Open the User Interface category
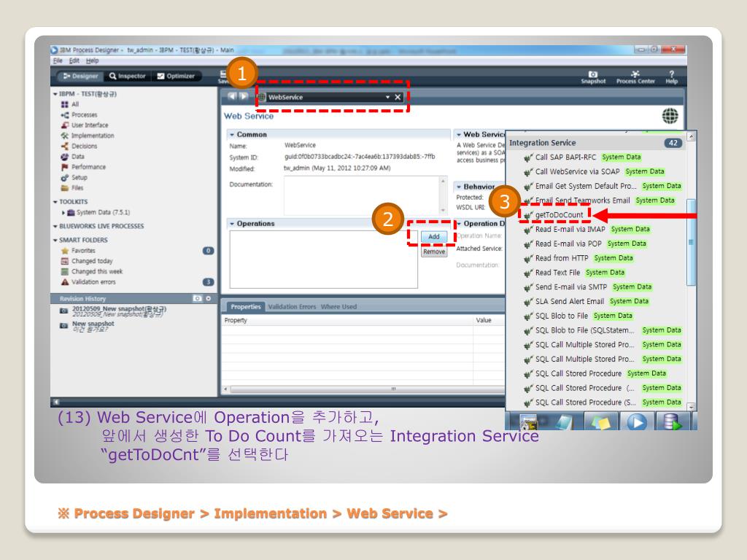Screen dimensions: 747x560 pyautogui.click(x=85, y=125)
